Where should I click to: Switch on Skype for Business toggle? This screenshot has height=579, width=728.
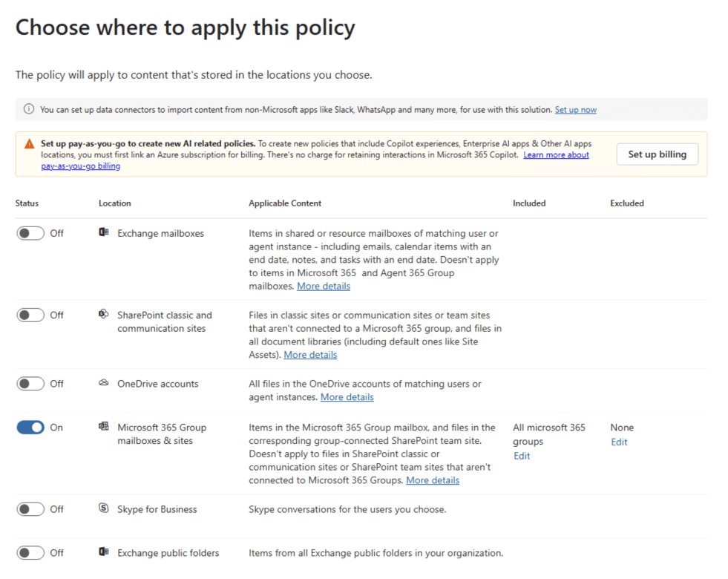pyautogui.click(x=30, y=509)
